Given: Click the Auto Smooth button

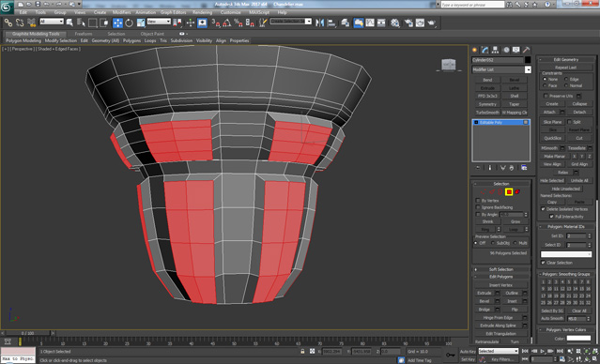Looking at the screenshot, I should (x=552, y=319).
